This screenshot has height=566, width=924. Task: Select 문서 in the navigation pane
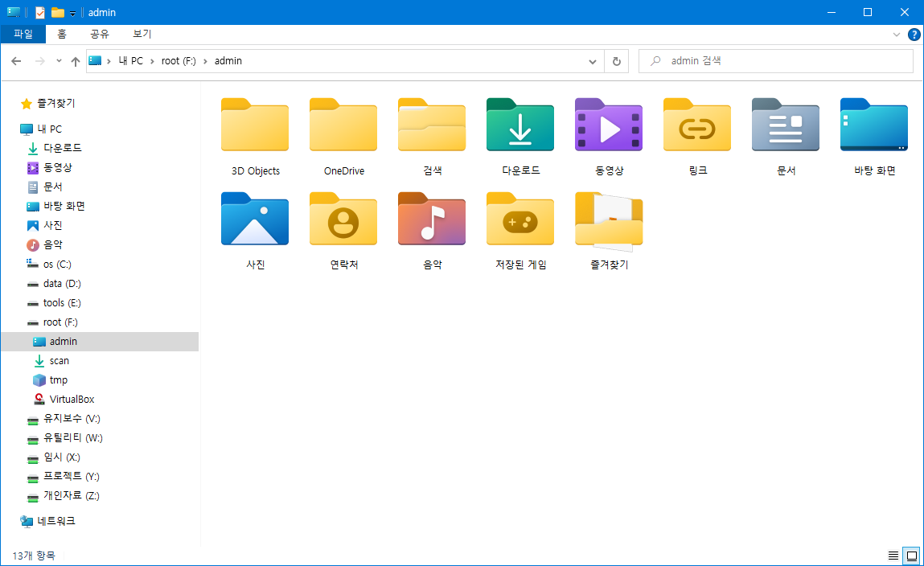pos(52,187)
